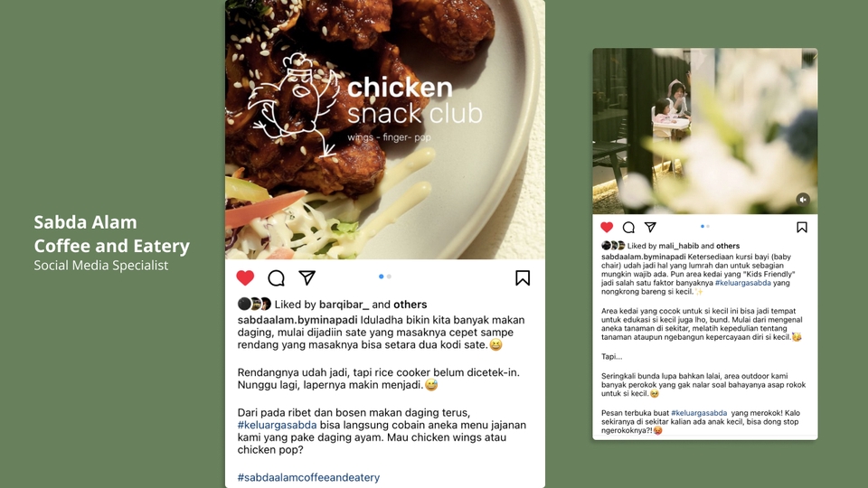Save the baby chair post with bookmark
This screenshot has height=488, width=868.
point(802,228)
